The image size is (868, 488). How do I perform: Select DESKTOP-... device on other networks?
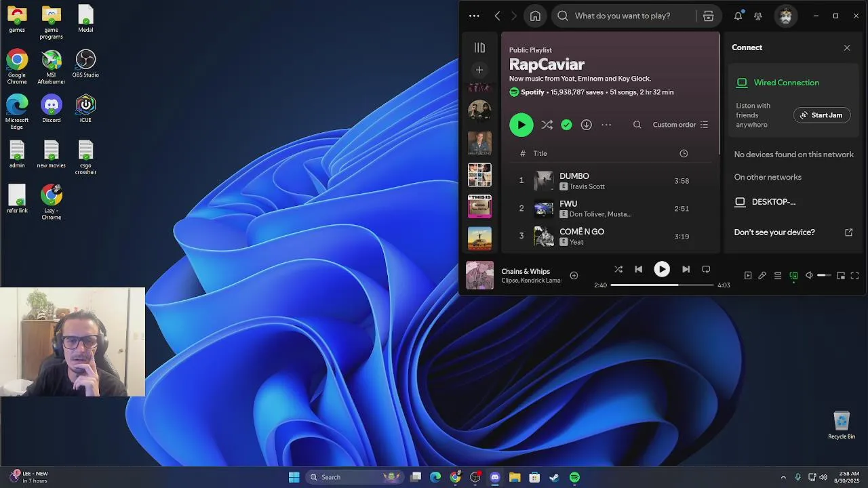tap(773, 202)
